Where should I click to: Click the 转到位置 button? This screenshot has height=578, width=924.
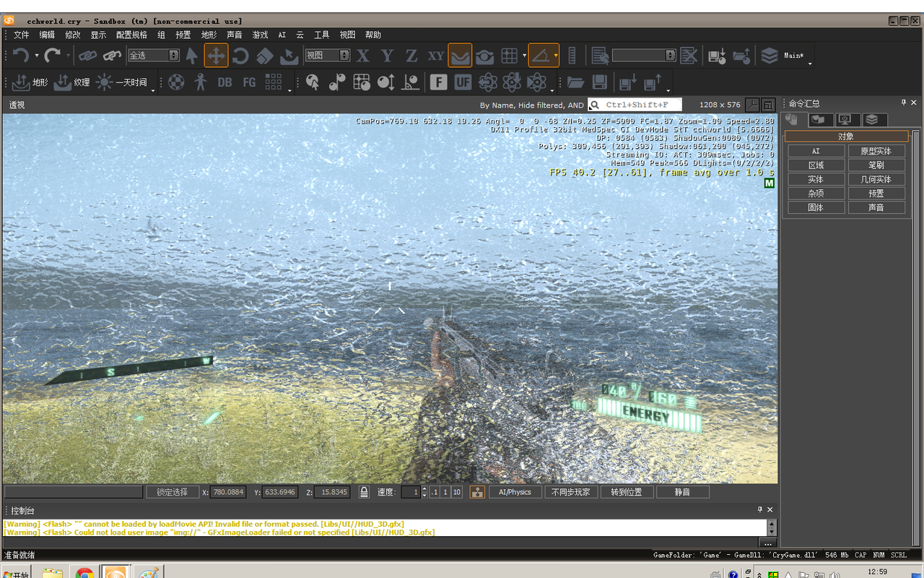coord(627,492)
